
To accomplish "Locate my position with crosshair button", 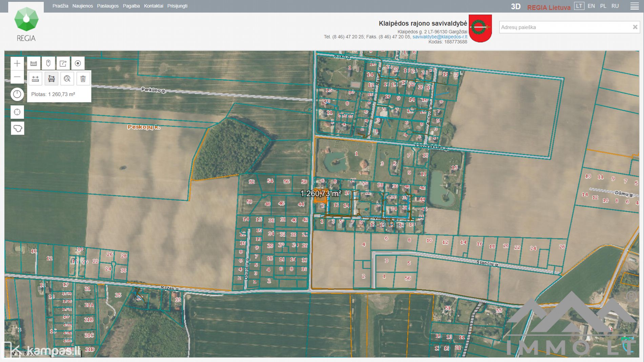I will tap(17, 112).
